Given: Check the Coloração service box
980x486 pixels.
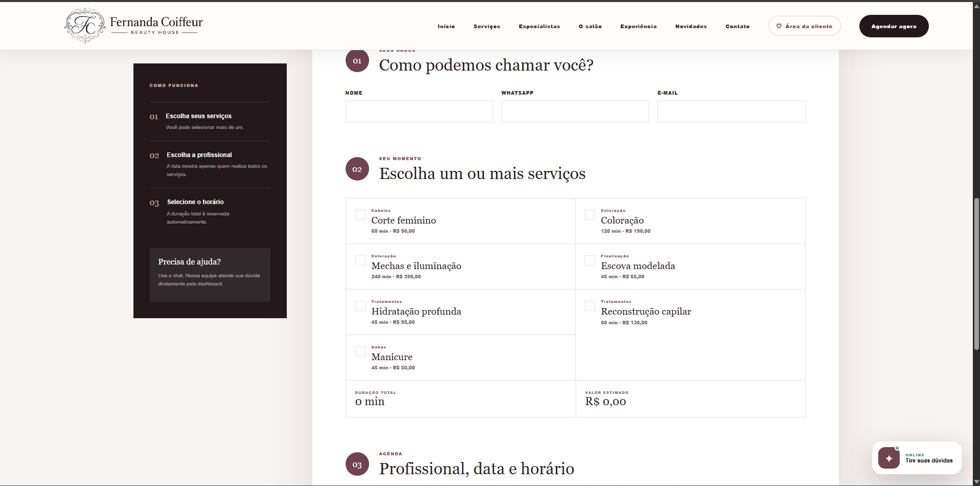Looking at the screenshot, I should click(x=590, y=215).
